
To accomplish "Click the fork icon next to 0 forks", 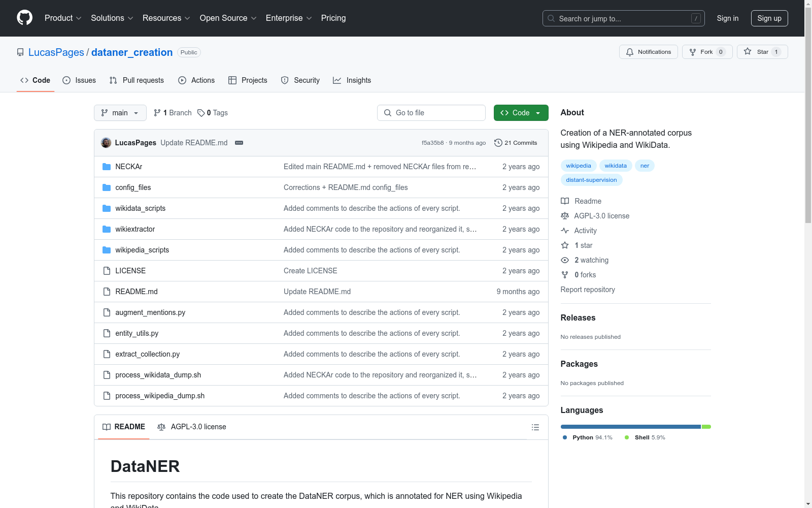I will (565, 275).
